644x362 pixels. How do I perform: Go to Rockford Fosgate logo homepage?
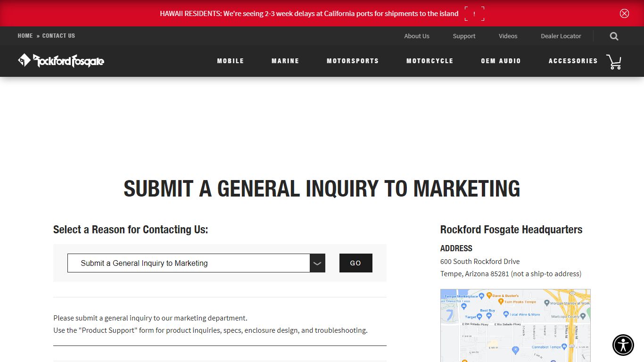tap(61, 60)
